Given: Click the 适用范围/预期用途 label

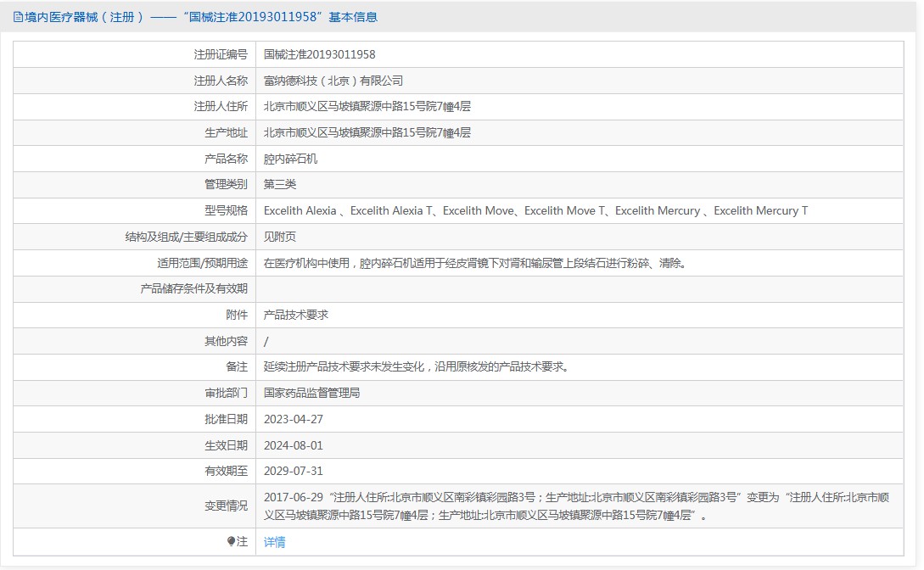Looking at the screenshot, I should 202,263.
